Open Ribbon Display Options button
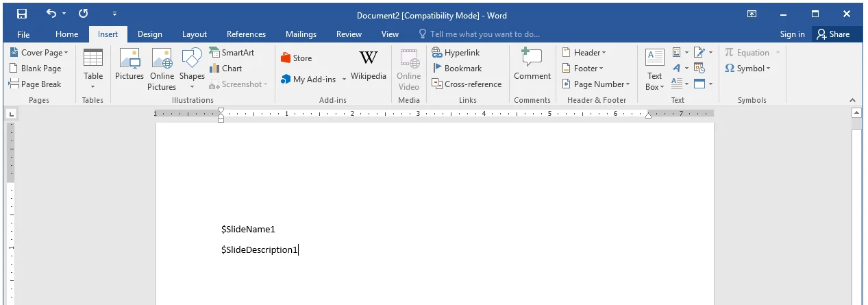 (752, 14)
